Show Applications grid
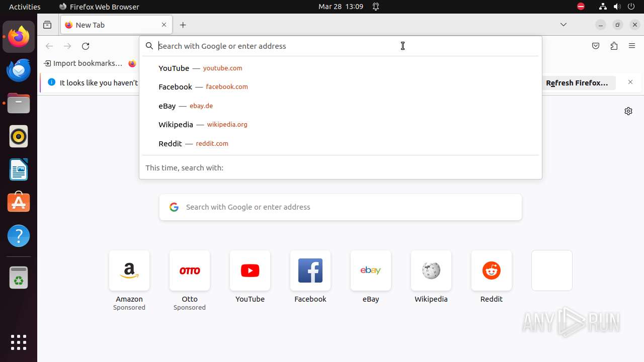This screenshot has width=644, height=362. [19, 342]
